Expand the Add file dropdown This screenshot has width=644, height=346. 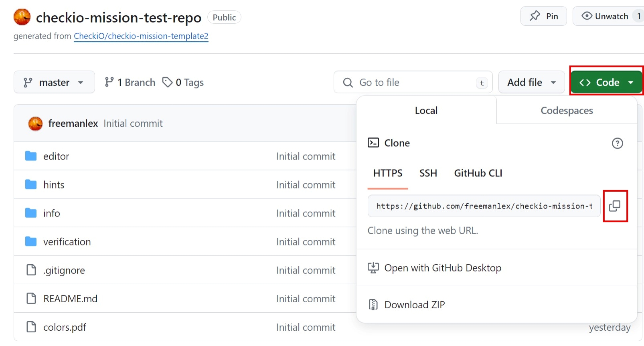coord(531,82)
